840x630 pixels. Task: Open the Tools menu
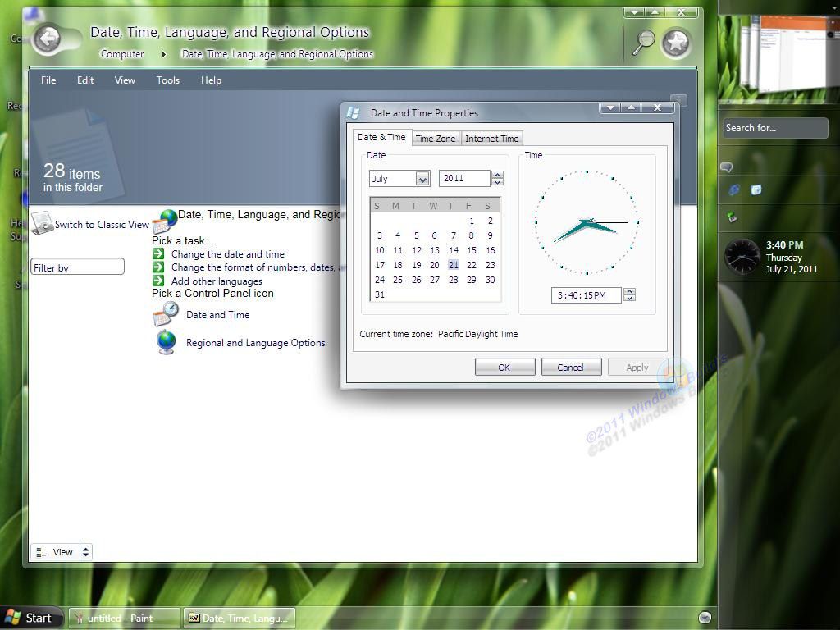tap(167, 80)
